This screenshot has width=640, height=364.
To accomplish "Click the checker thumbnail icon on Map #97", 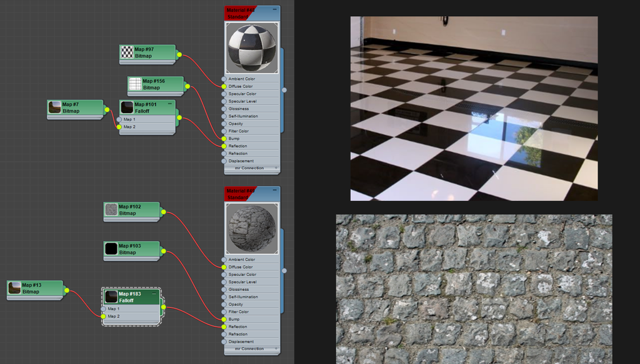I will (x=127, y=52).
